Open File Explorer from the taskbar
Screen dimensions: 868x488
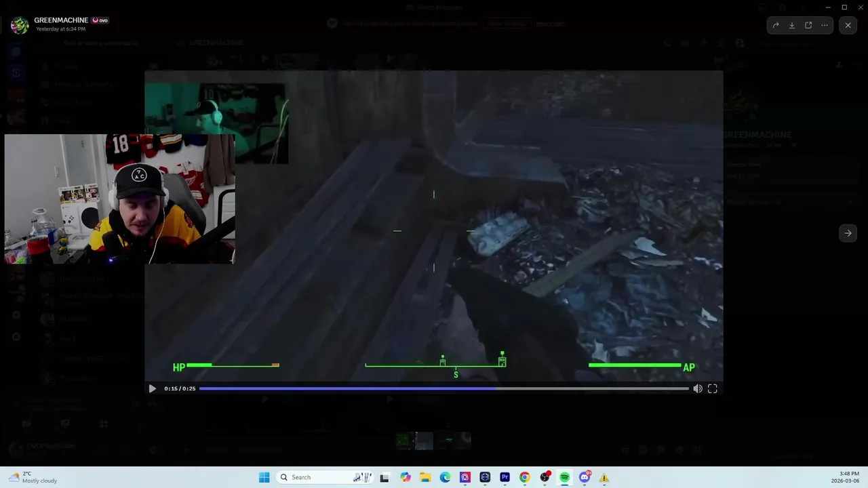(x=425, y=477)
